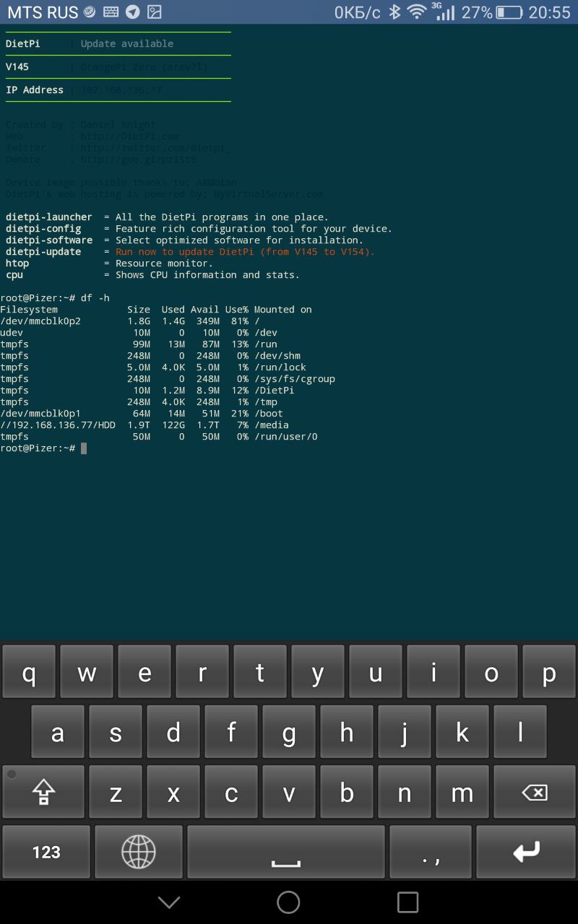Image resolution: width=578 pixels, height=924 pixels.
Task: Tap the e key
Action: [x=144, y=672]
